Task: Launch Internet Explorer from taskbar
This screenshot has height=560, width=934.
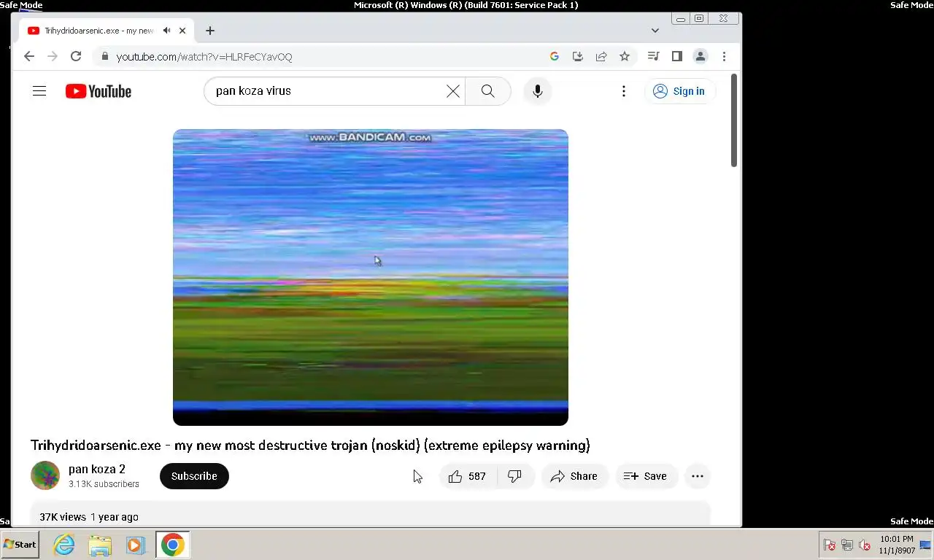Action: pyautogui.click(x=65, y=545)
